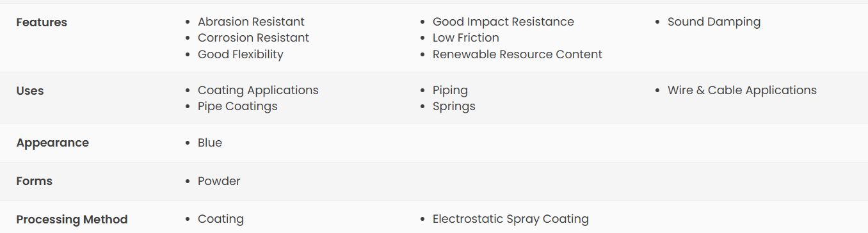Open Pipe Coatings use entry

[237, 106]
